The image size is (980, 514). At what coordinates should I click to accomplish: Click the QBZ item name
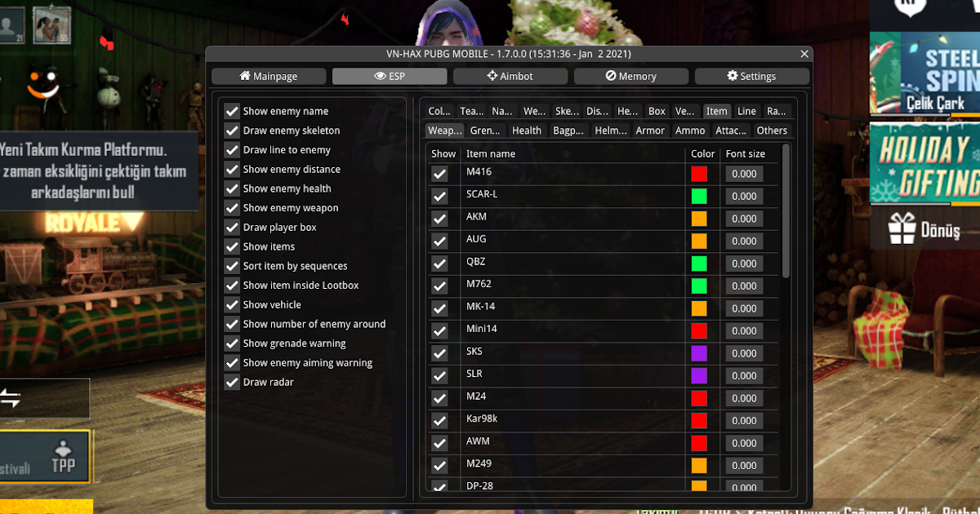(476, 262)
